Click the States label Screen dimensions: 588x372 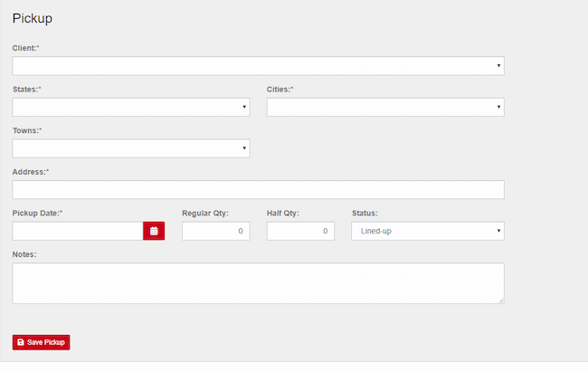[26, 90]
